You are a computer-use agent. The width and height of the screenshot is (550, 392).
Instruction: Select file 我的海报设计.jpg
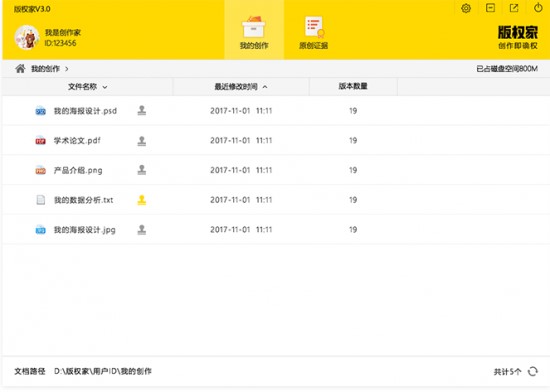[x=85, y=230]
